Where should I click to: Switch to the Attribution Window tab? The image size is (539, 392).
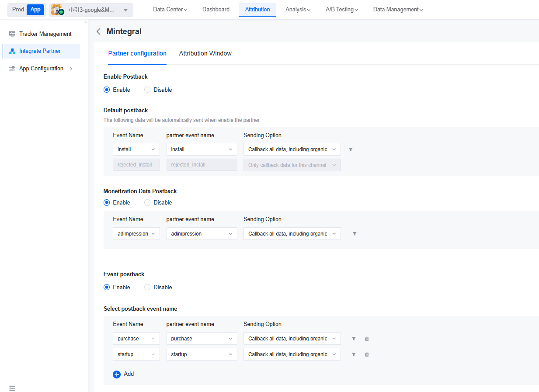tap(205, 53)
